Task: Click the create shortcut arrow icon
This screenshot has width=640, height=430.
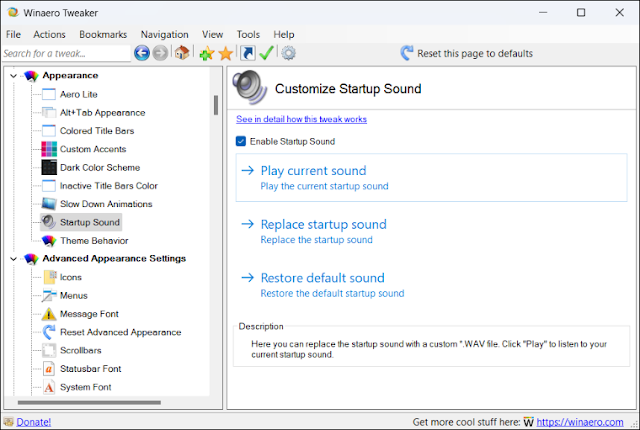Action: coord(247,53)
